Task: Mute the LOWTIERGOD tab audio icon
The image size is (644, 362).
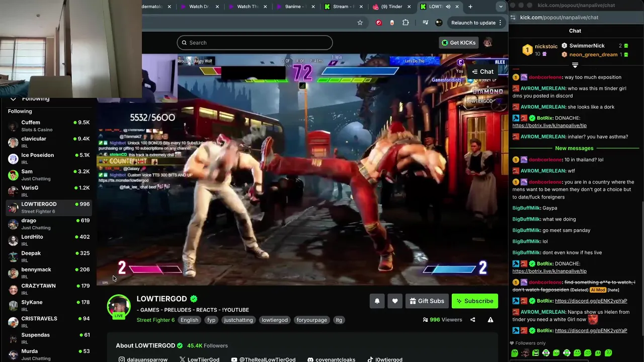Action: [x=448, y=7]
